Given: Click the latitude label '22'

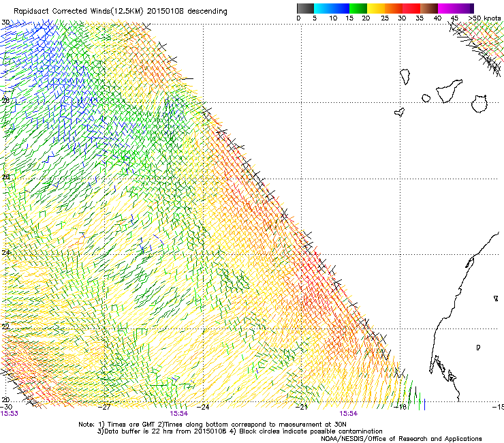Looking at the screenshot, I should (5, 326).
